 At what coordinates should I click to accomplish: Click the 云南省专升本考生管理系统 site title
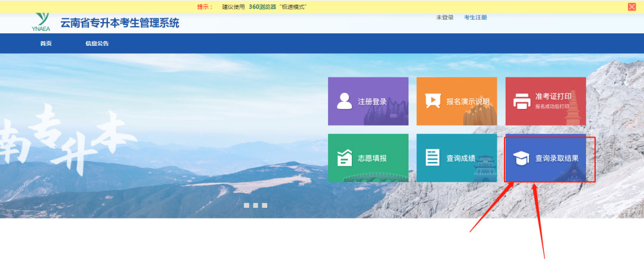[119, 24]
